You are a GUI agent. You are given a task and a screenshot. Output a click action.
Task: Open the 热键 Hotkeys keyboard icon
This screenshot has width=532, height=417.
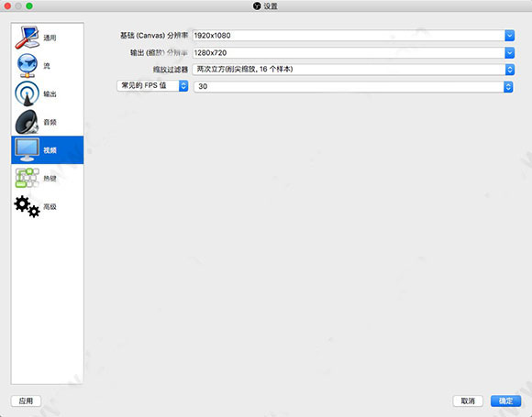pos(27,178)
